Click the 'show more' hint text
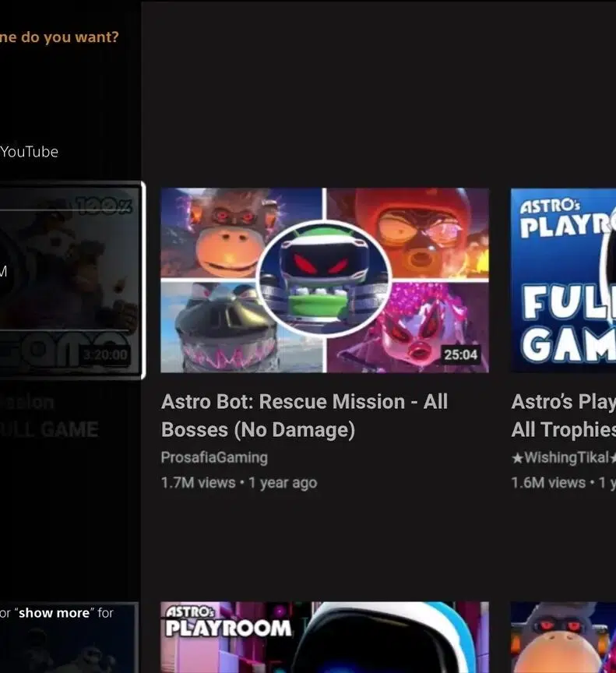This screenshot has height=673, width=616. (54, 613)
